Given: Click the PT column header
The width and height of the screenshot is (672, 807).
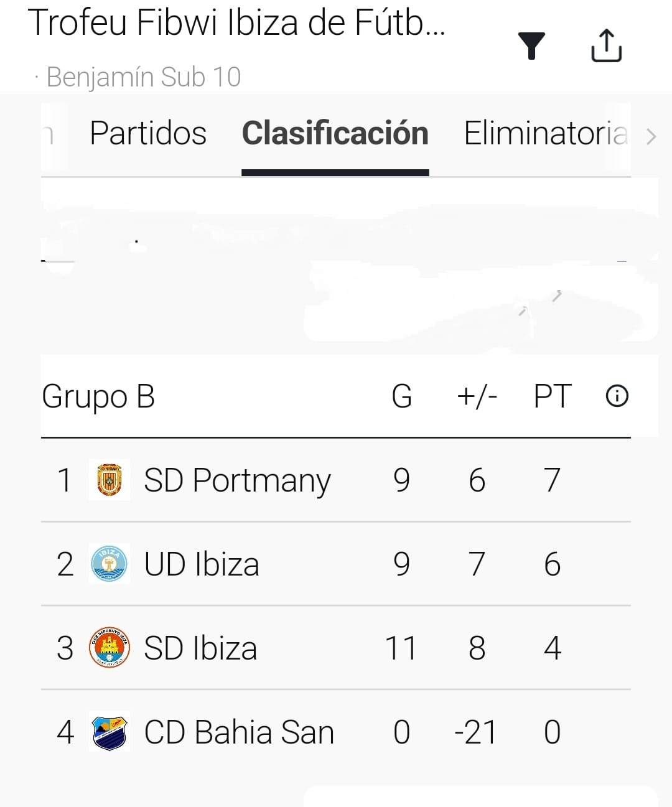Looking at the screenshot, I should click(x=552, y=396).
